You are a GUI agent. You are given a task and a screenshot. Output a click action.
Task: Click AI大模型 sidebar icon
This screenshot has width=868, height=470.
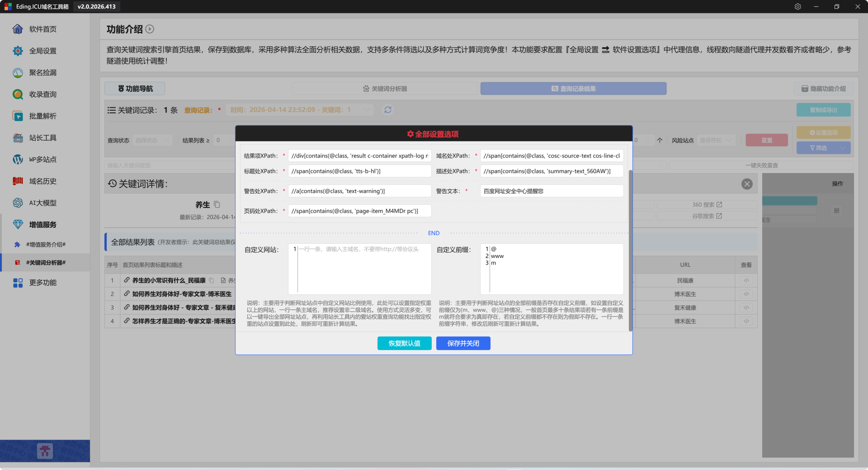click(18, 203)
